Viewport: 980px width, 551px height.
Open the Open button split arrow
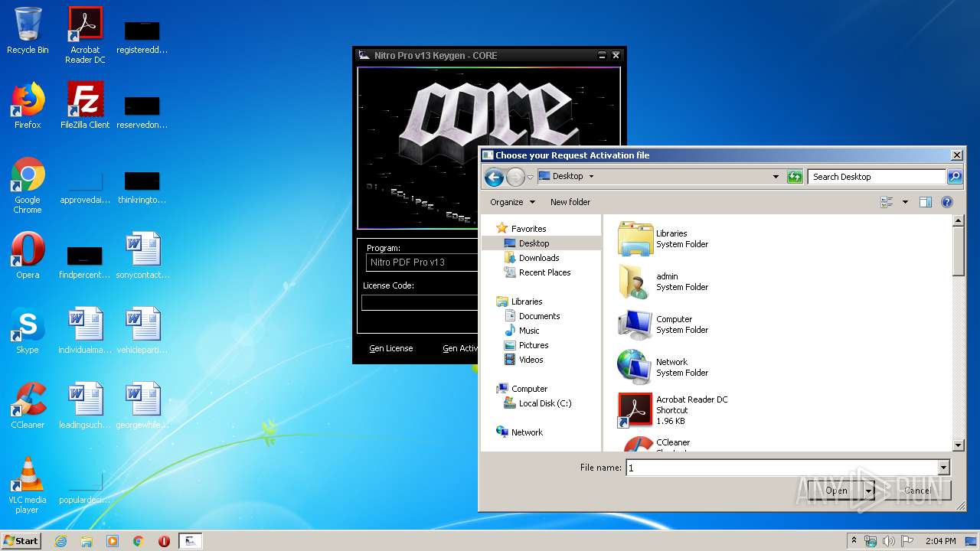click(x=869, y=491)
